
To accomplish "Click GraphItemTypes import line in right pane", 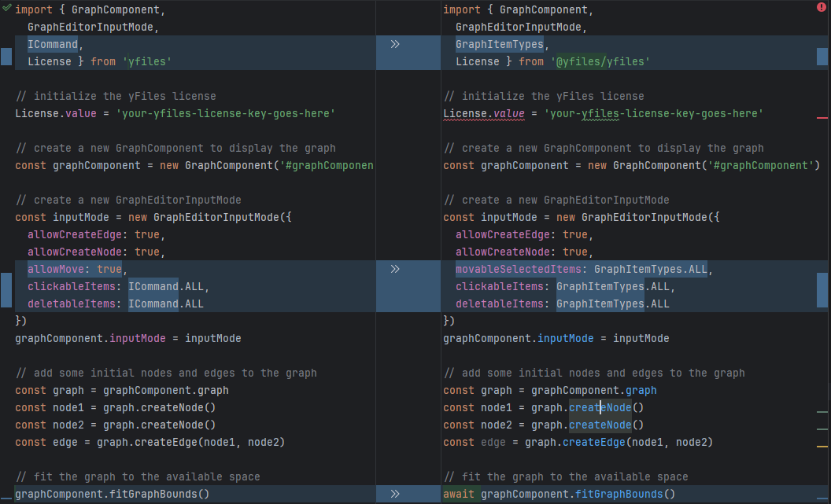I will coord(500,44).
